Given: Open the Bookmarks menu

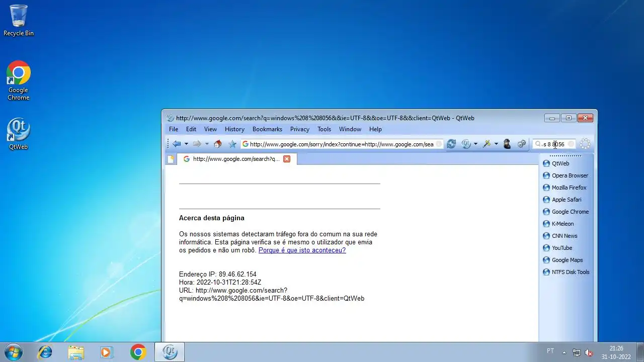Looking at the screenshot, I should tap(267, 129).
